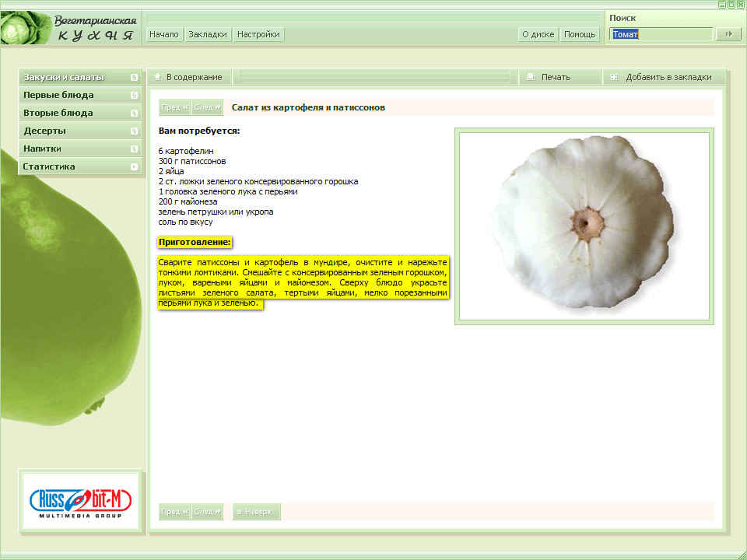The image size is (747, 560).
Task: Click the Поиск label above search field
Action: [622, 18]
